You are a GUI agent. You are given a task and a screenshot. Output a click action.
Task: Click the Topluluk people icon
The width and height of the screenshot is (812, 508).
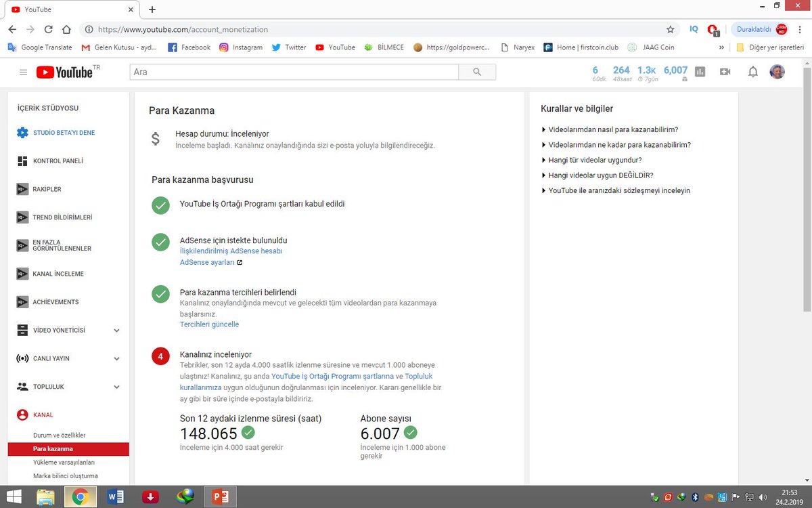22,387
